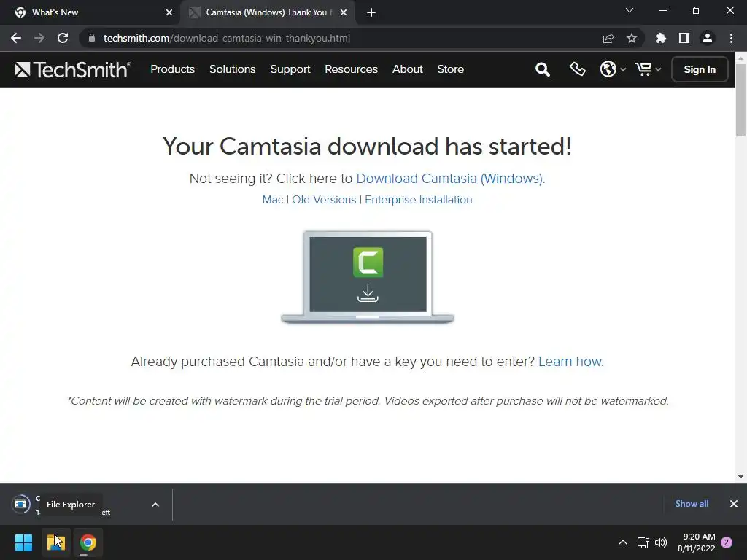The image size is (747, 560).
Task: Click the Learn how link
Action: (x=570, y=362)
